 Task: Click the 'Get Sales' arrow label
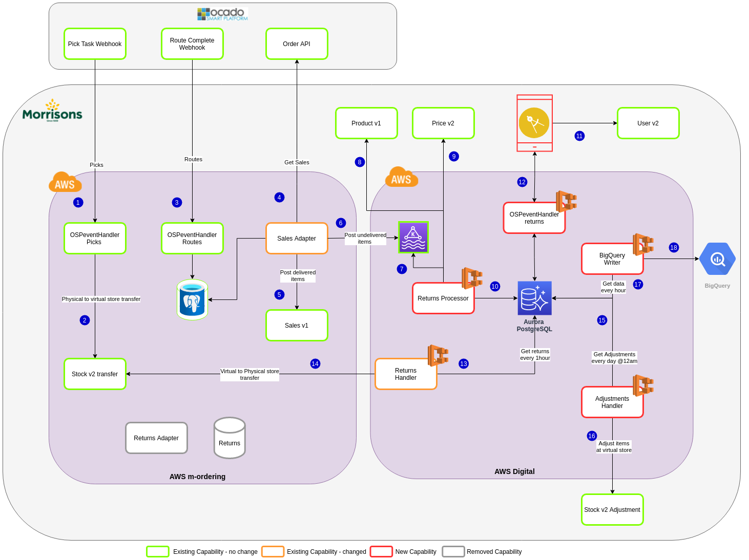click(297, 162)
